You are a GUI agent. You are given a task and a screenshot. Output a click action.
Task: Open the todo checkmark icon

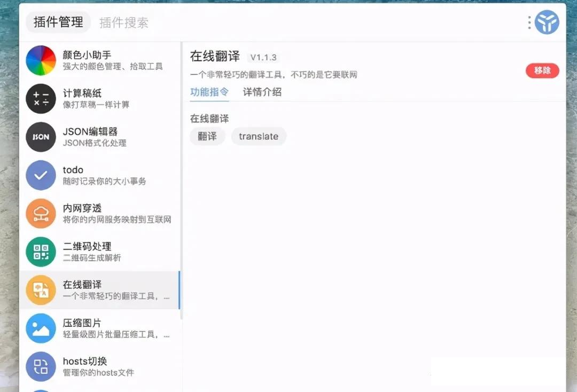[41, 175]
